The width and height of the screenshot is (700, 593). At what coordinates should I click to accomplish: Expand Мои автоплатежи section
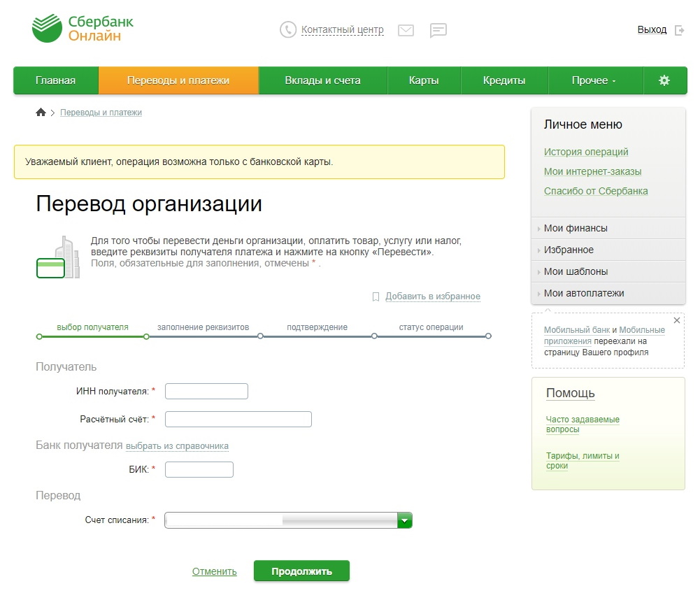[584, 293]
